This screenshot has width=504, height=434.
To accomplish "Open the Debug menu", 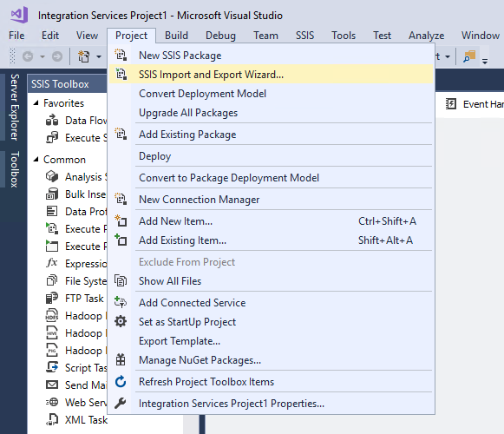I will point(220,36).
